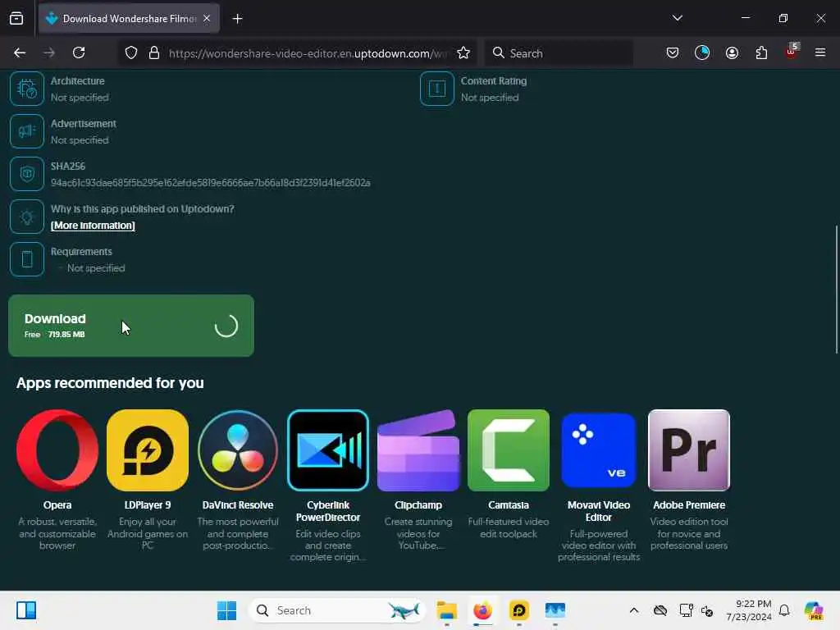
Task: Click the page vertical scrollbar
Action: click(x=836, y=290)
